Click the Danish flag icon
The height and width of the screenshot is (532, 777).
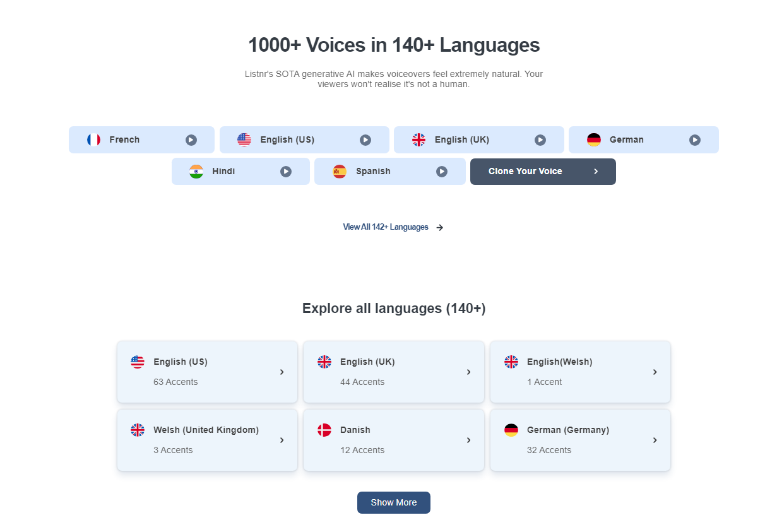tap(324, 430)
